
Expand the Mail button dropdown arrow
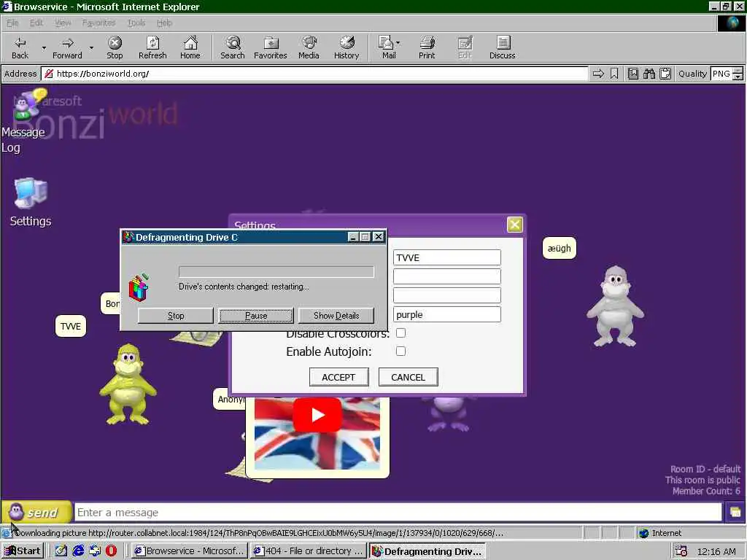[398, 43]
